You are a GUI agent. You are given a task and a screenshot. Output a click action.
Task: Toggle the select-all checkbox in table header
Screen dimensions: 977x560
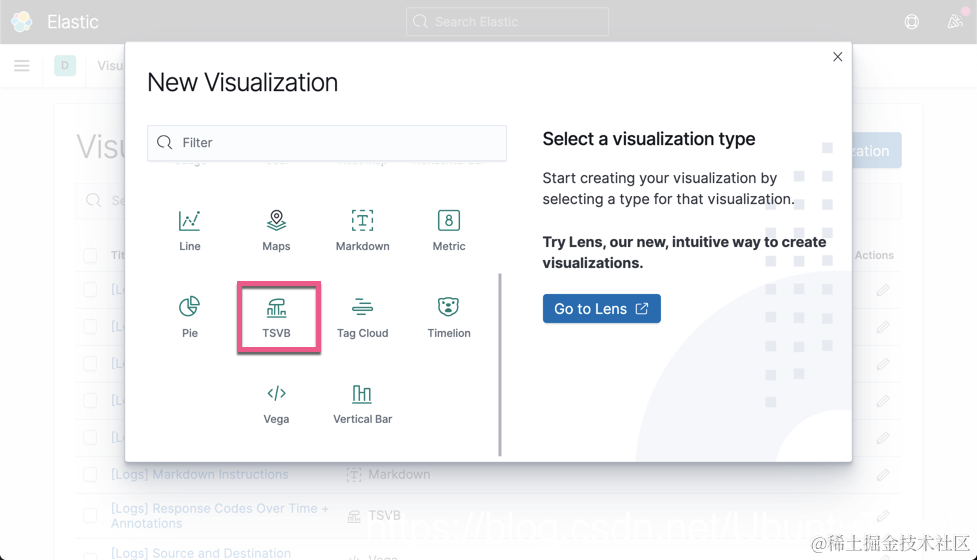click(x=90, y=255)
